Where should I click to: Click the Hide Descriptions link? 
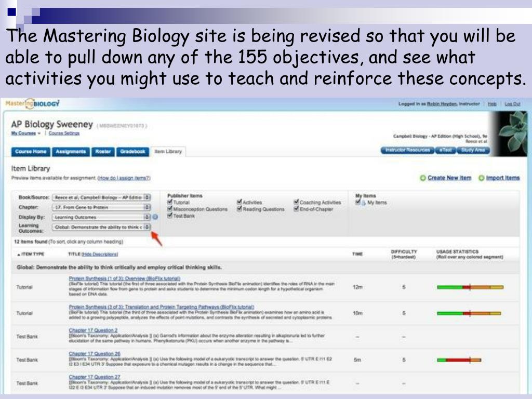[x=100, y=254]
